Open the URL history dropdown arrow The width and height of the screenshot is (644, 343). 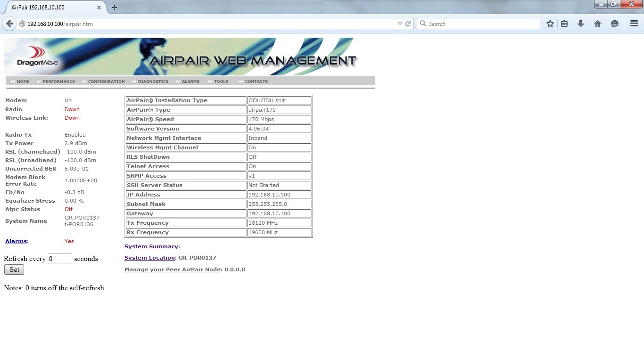pos(400,24)
